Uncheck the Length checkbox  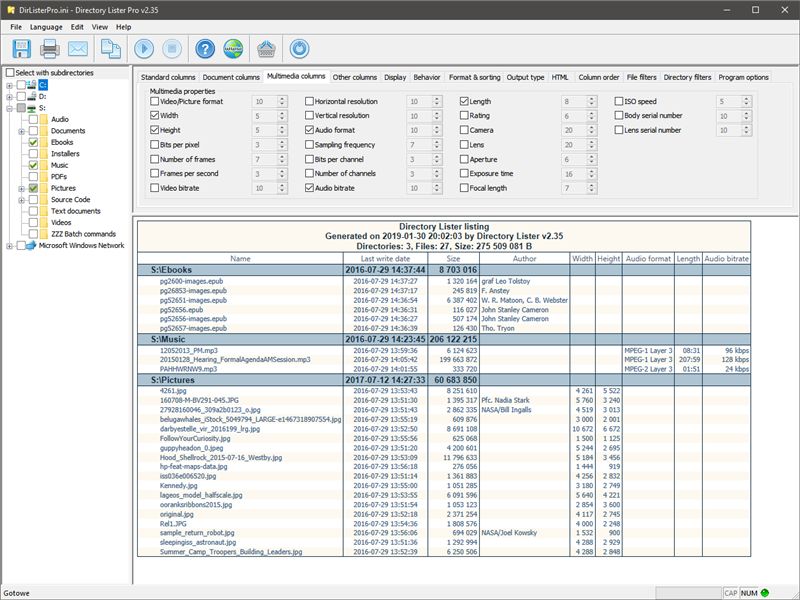[x=464, y=101]
